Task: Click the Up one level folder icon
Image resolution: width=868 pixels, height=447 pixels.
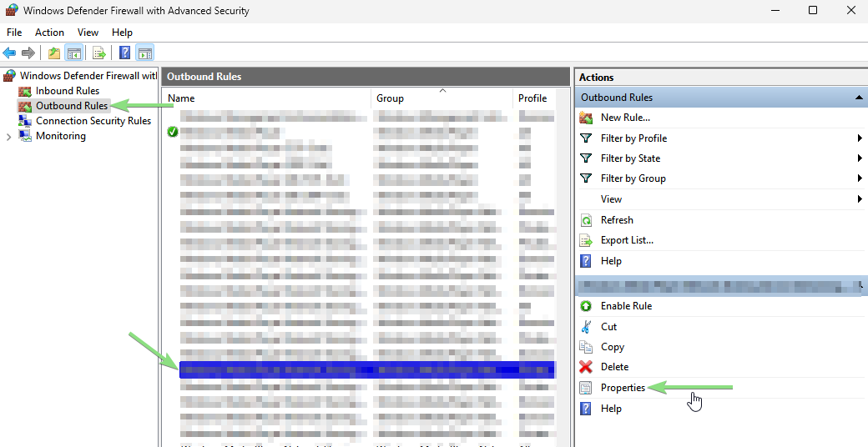Action: click(x=53, y=53)
